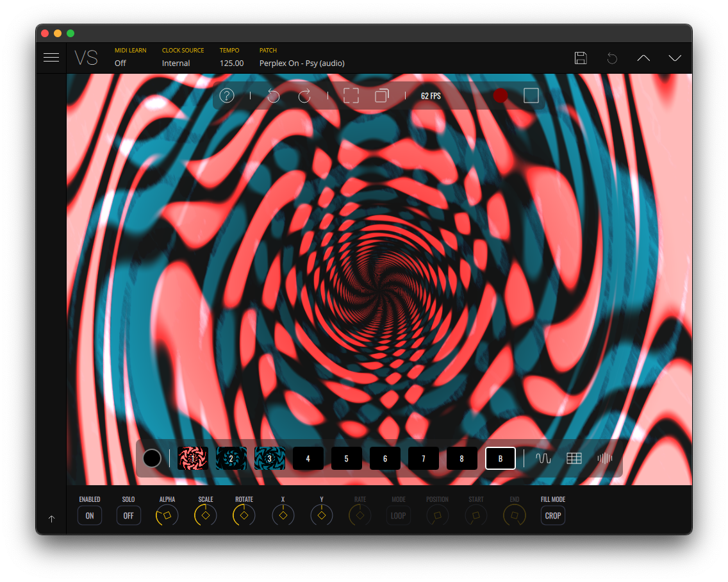The height and width of the screenshot is (582, 728).
Task: Enter fullscreen view mode
Action: pos(351,96)
